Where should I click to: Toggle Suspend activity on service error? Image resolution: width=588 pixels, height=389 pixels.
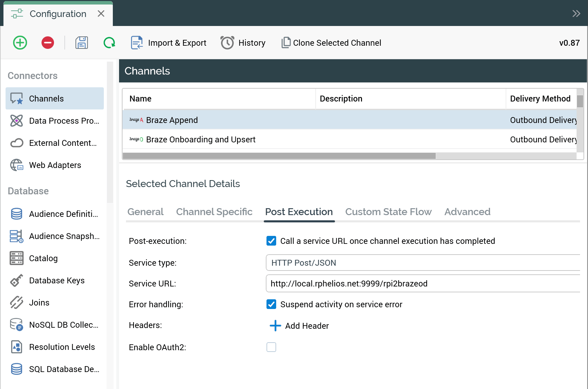tap(271, 304)
